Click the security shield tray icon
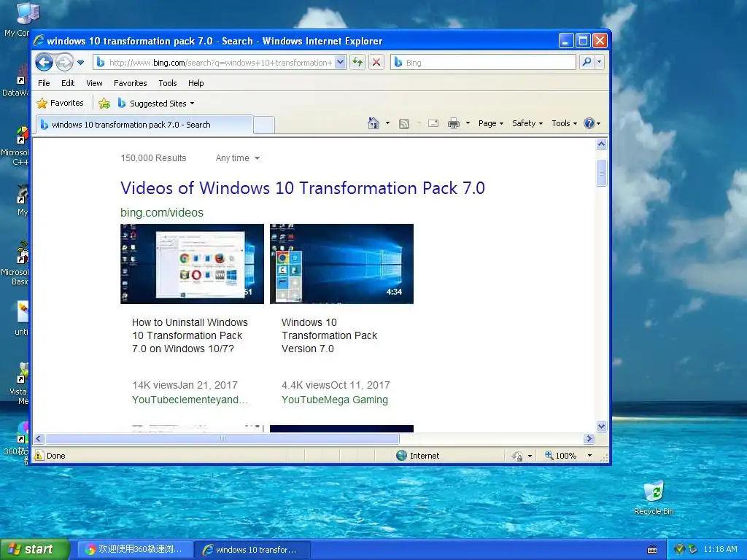 [x=680, y=550]
